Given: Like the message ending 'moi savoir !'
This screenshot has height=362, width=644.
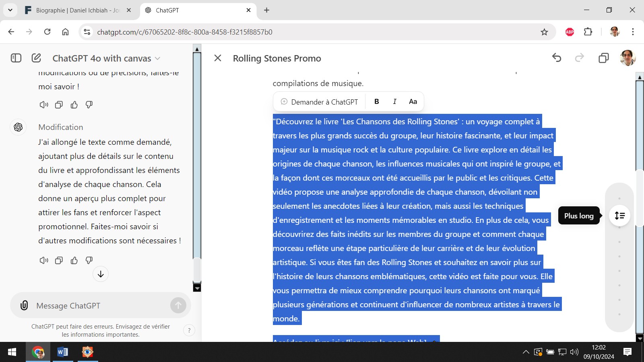Looking at the screenshot, I should tap(74, 105).
